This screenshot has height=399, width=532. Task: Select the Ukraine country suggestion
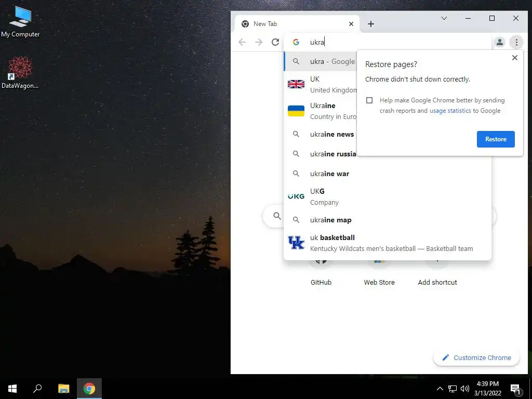(320, 111)
